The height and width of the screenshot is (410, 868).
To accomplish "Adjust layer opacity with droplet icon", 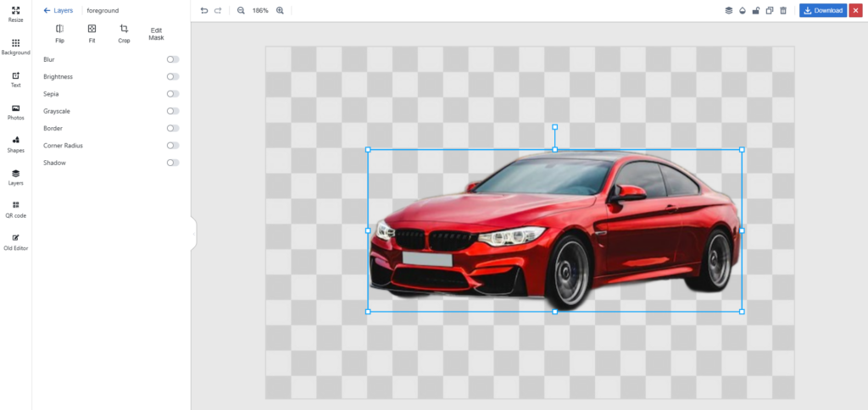I will 743,10.
